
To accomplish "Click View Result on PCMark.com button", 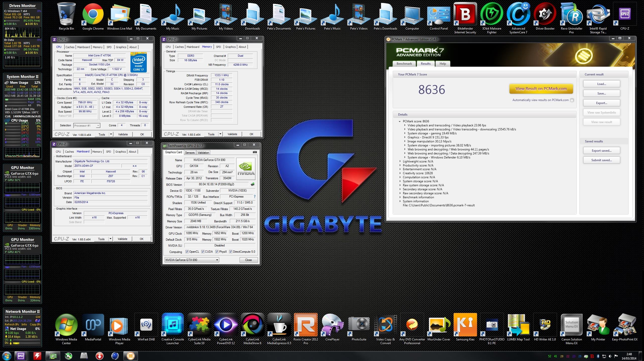I will (x=541, y=88).
